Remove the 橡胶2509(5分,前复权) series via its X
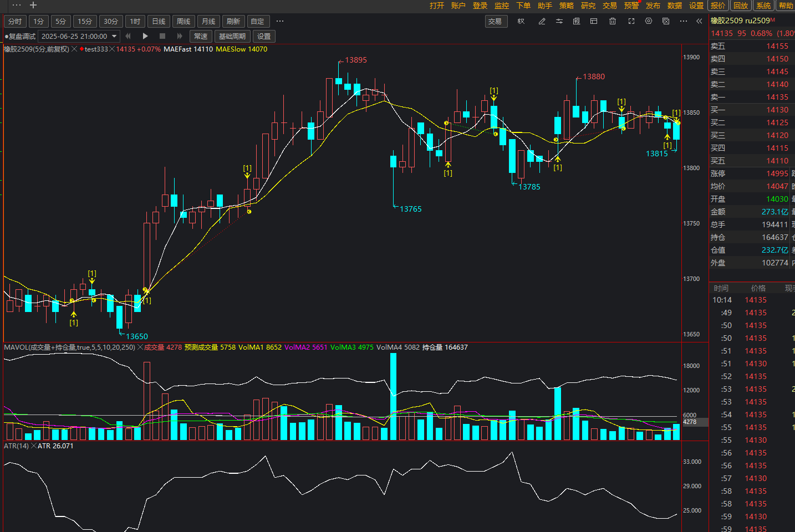This screenshot has width=795, height=532. (74, 49)
